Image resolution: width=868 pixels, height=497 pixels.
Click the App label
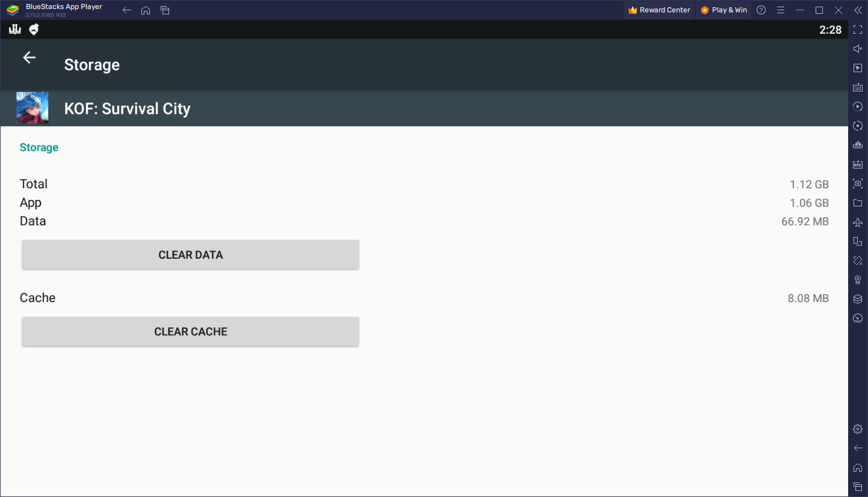30,203
